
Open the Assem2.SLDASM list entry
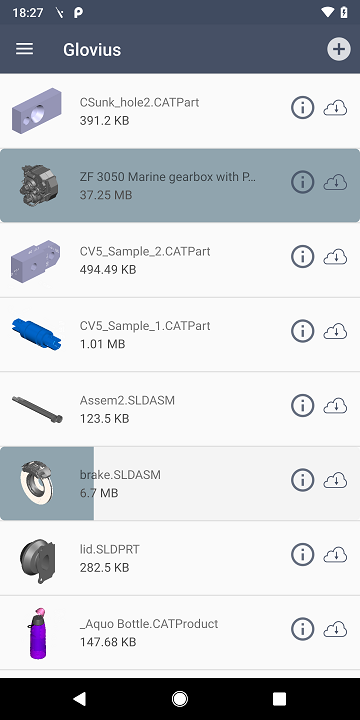pyautogui.click(x=180, y=409)
